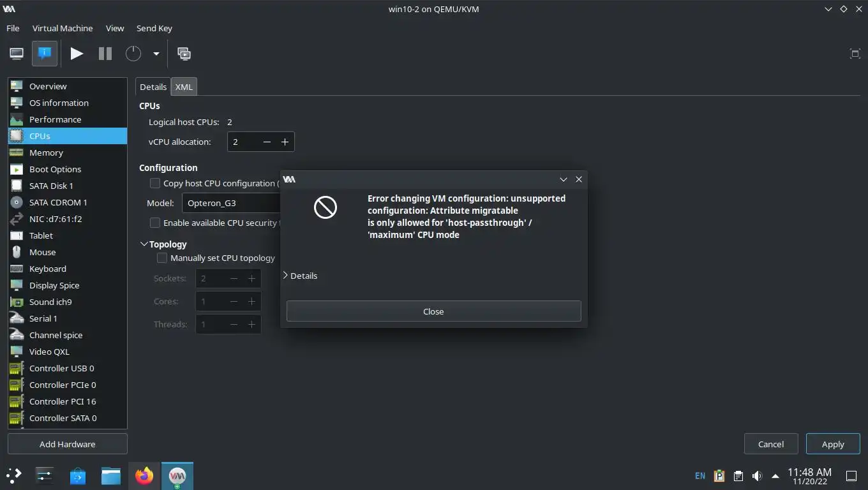Select Channel spice entry
The image size is (868, 490).
pos(67,335)
